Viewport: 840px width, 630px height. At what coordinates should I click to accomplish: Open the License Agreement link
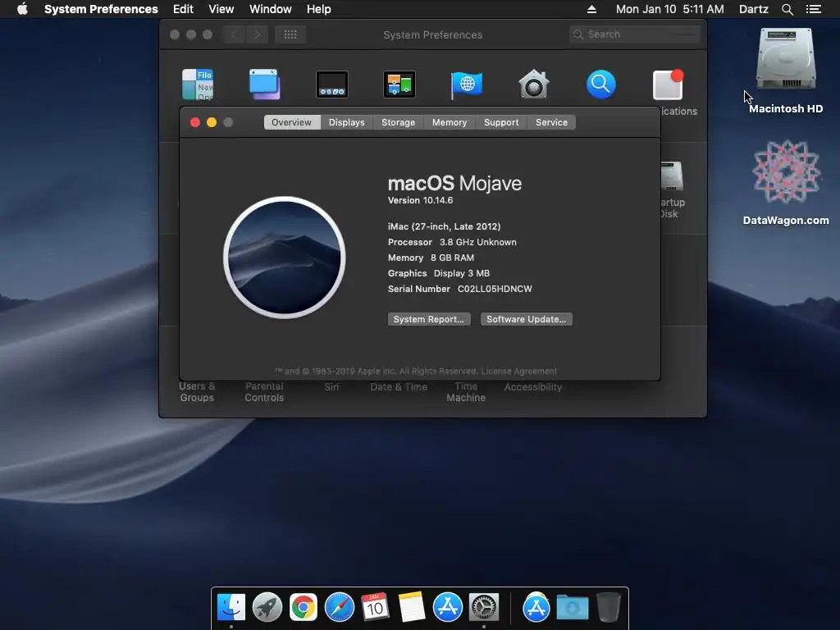[518, 372]
